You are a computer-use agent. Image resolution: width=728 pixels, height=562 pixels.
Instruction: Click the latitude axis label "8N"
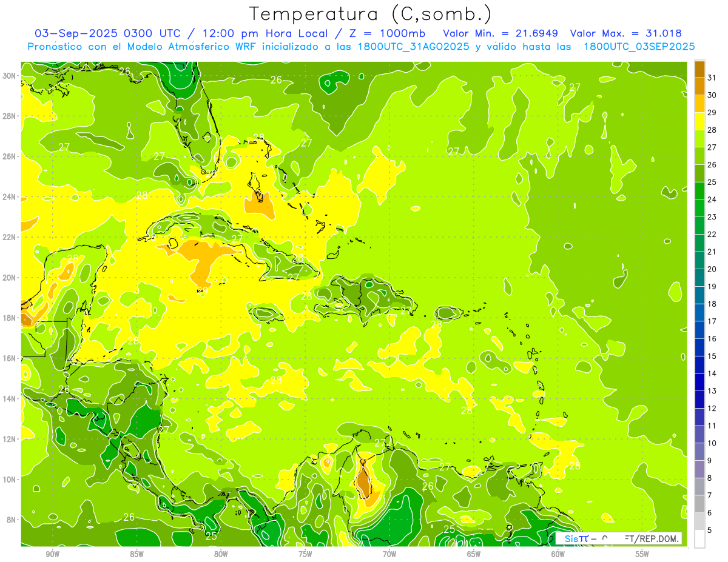coord(11,520)
